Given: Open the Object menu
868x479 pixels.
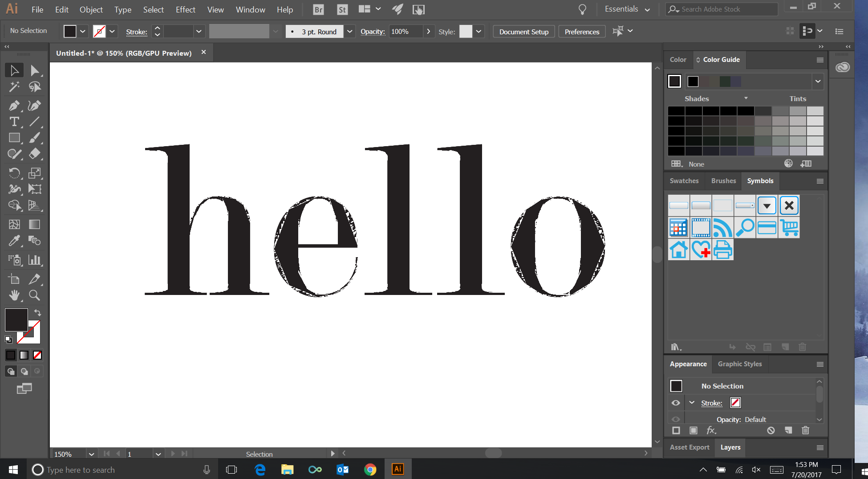Looking at the screenshot, I should tap(91, 9).
